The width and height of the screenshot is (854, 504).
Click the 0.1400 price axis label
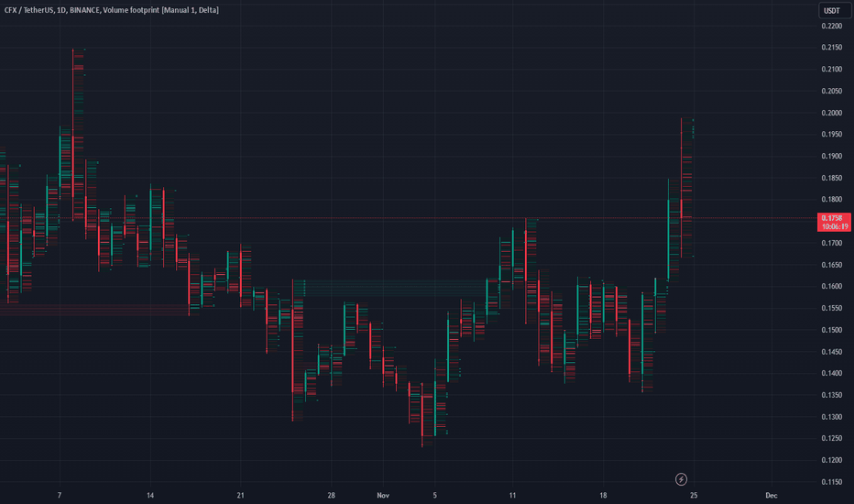point(832,373)
